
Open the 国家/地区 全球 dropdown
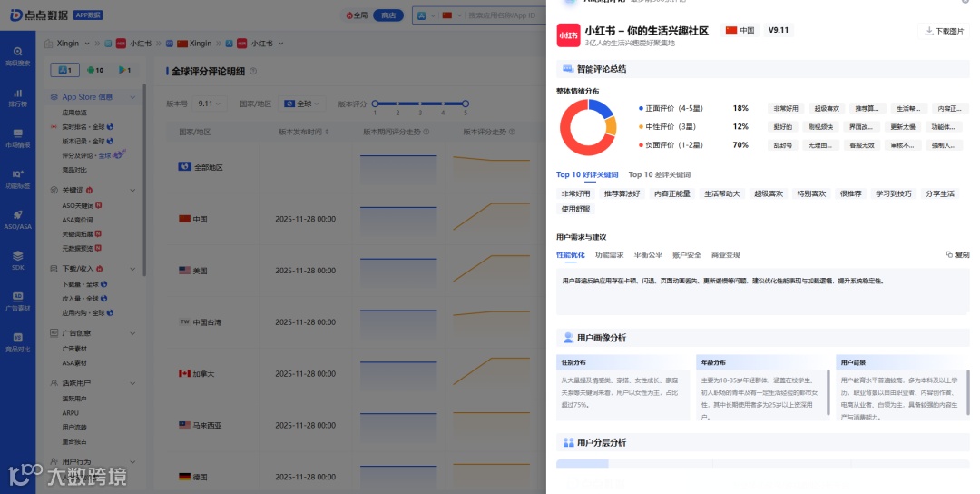click(302, 104)
